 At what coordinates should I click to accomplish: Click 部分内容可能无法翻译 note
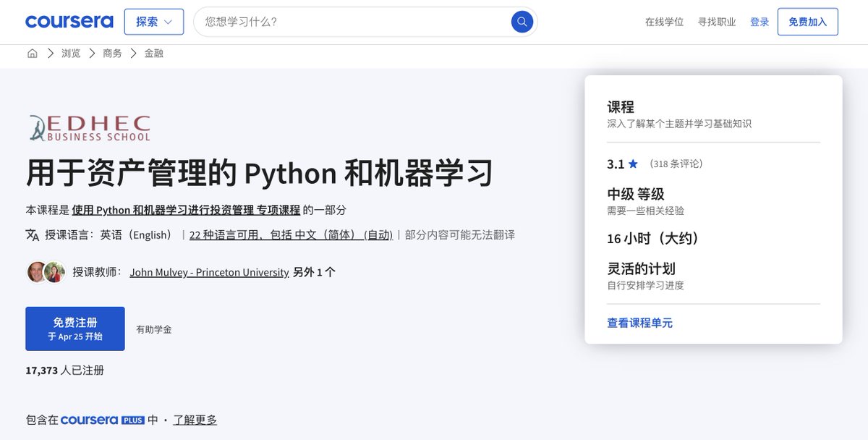(460, 234)
